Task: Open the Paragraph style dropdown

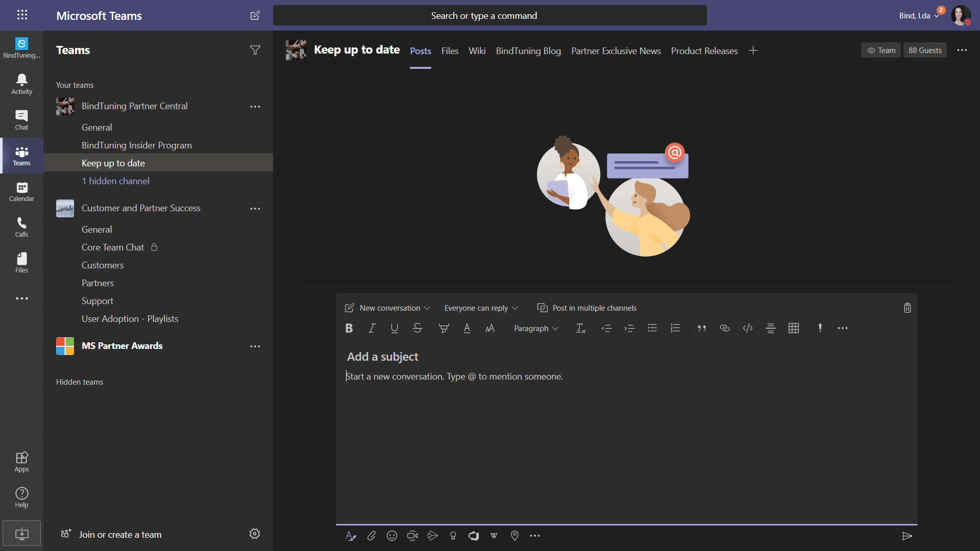Action: point(536,328)
